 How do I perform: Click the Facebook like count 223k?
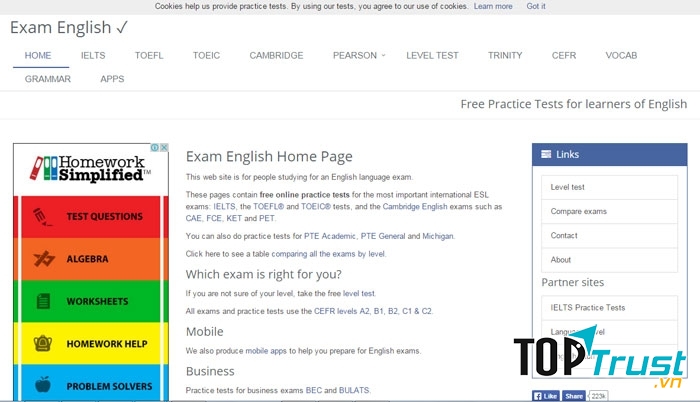[598, 396]
